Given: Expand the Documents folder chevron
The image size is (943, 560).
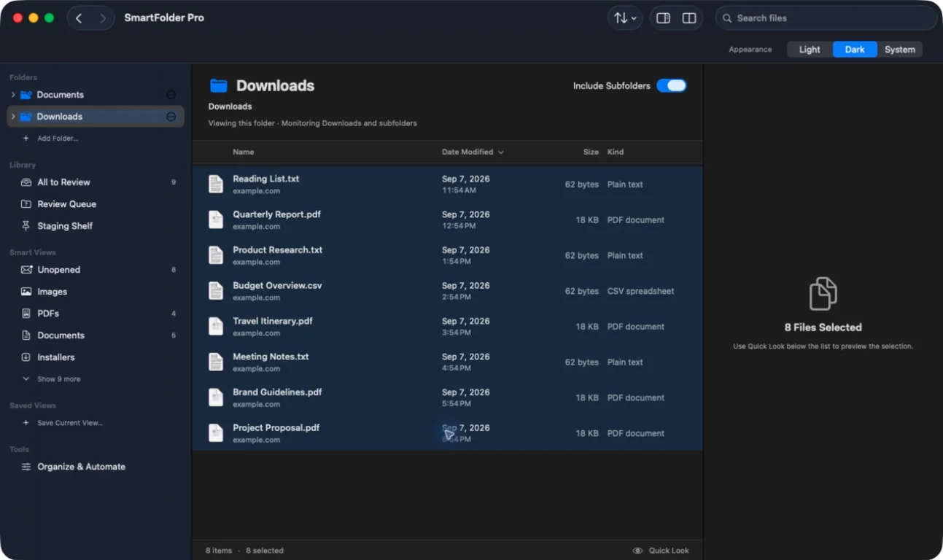Looking at the screenshot, I should [13, 95].
